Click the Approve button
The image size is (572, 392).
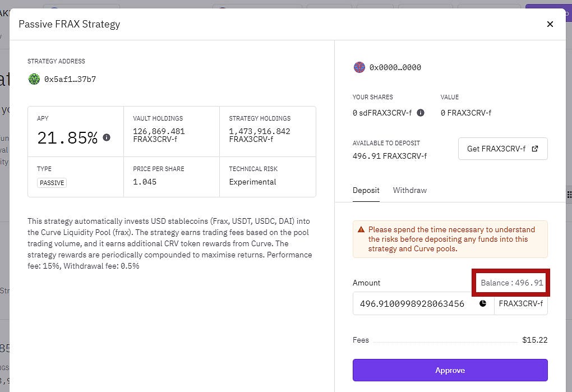point(450,370)
